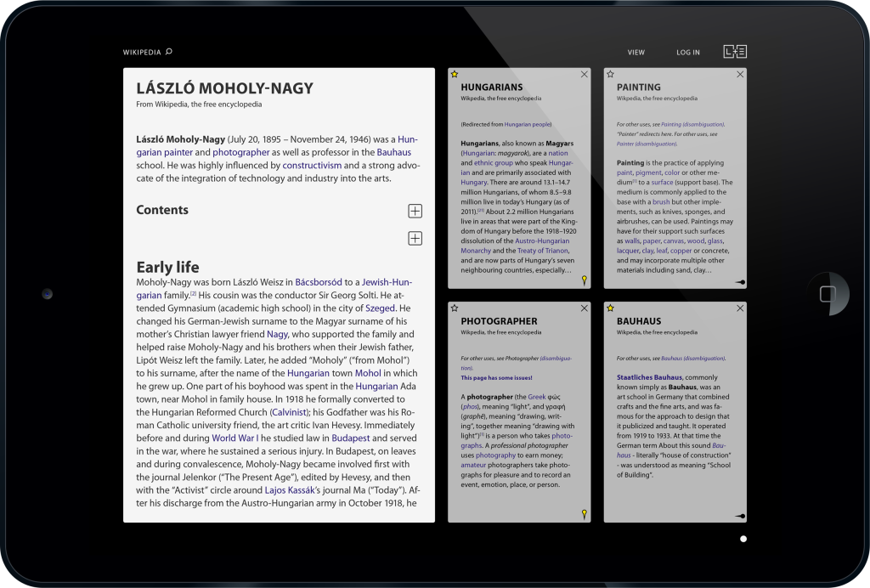Close the Photographer card
Viewport: 870px width, 588px height.
point(585,308)
